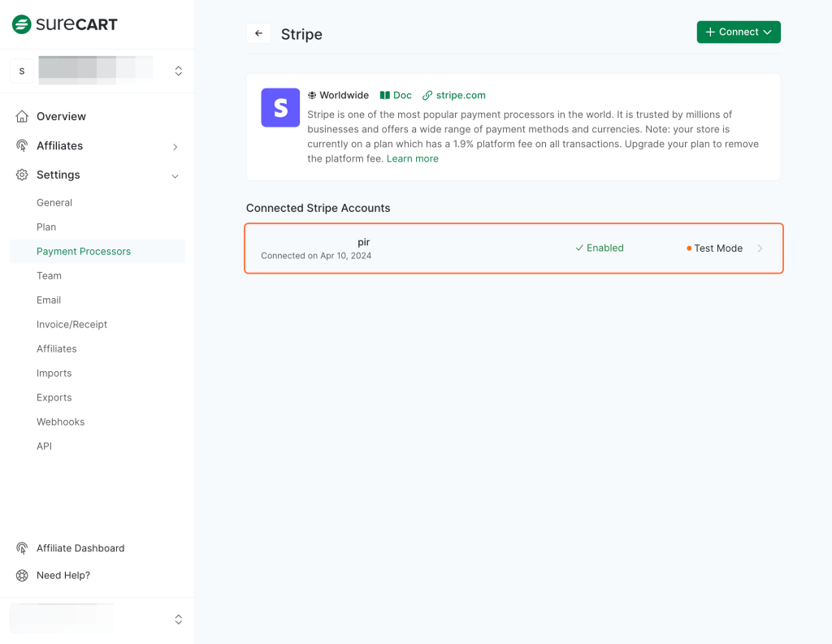This screenshot has height=644, width=832.
Task: Go to Webhooks settings
Action: point(60,421)
